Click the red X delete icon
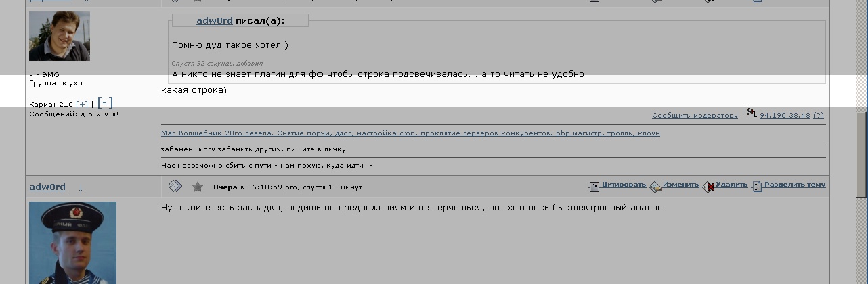The width and height of the screenshot is (868, 284). (708, 186)
